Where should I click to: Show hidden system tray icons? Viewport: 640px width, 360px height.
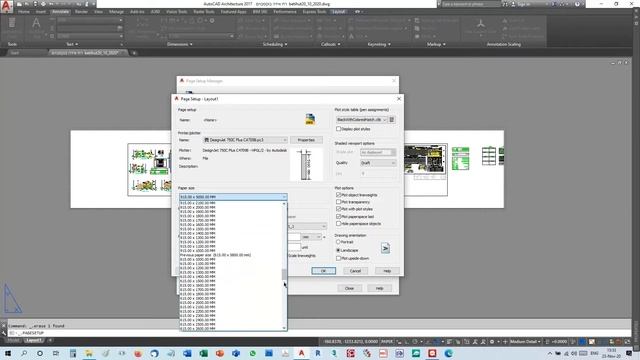click(x=549, y=353)
